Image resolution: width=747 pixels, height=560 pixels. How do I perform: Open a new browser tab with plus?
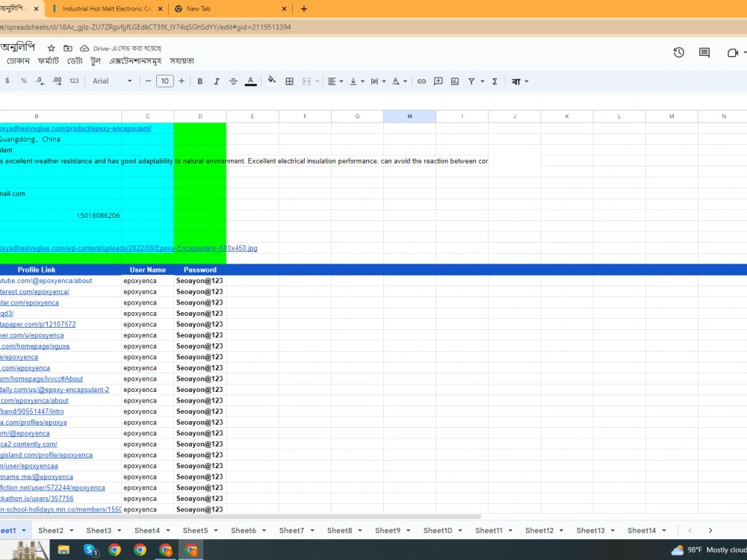click(x=304, y=8)
